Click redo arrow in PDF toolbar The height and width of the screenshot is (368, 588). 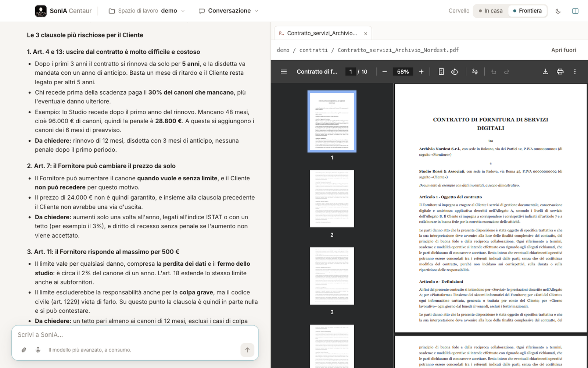(507, 72)
